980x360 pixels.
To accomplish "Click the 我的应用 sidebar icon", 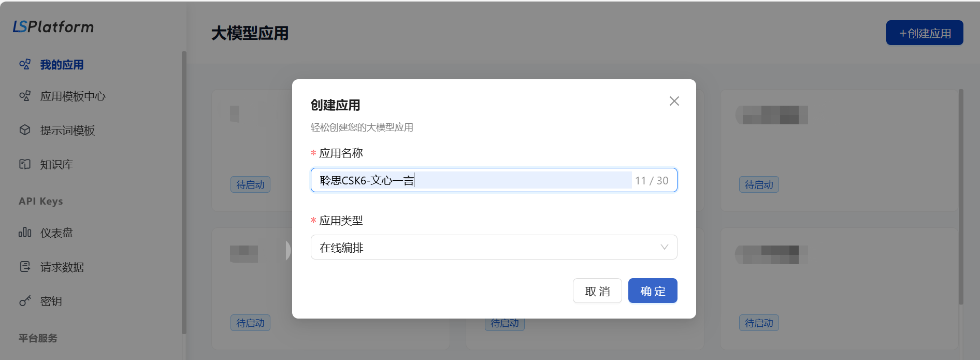I will coord(25,64).
